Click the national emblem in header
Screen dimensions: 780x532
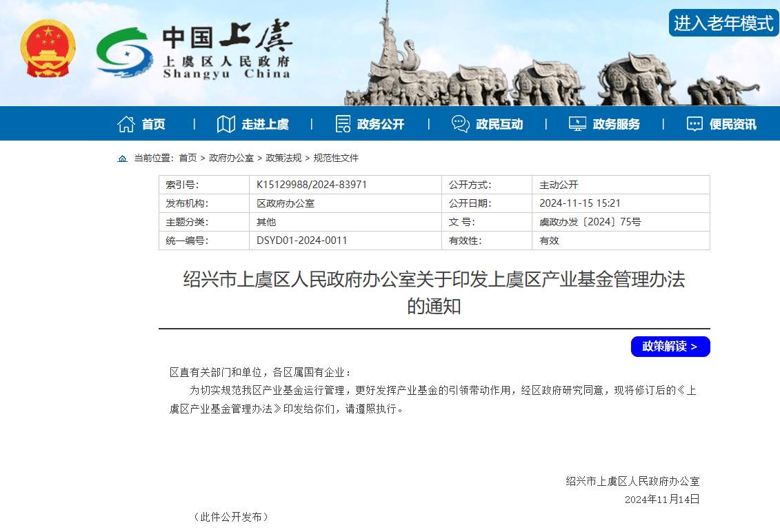pos(48,49)
